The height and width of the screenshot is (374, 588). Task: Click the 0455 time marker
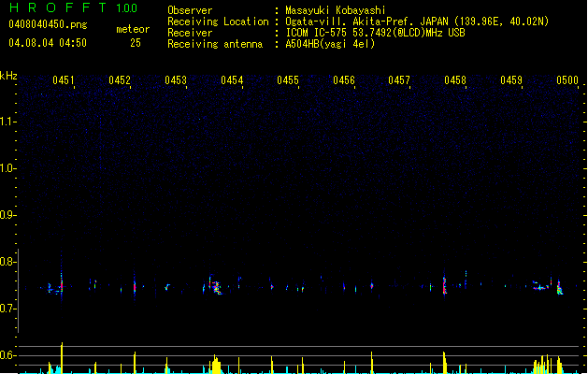288,80
